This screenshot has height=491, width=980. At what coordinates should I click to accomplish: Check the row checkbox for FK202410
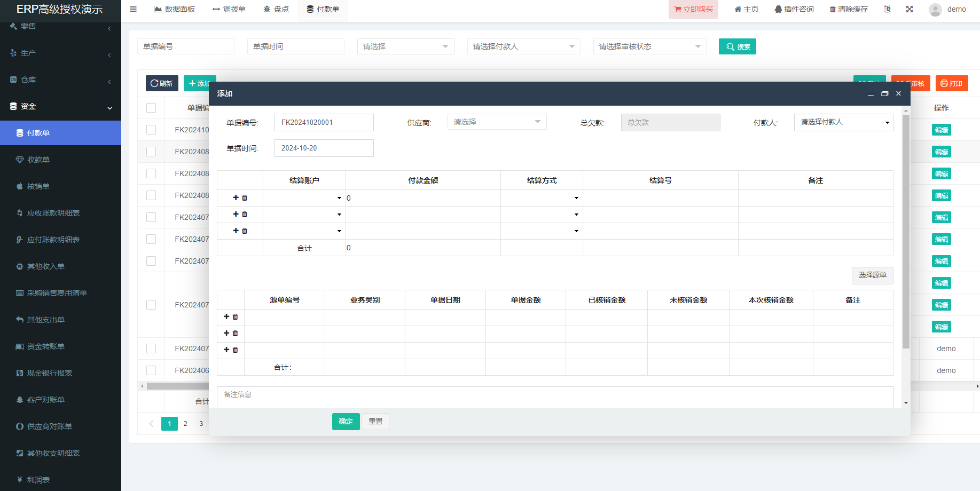point(151,130)
